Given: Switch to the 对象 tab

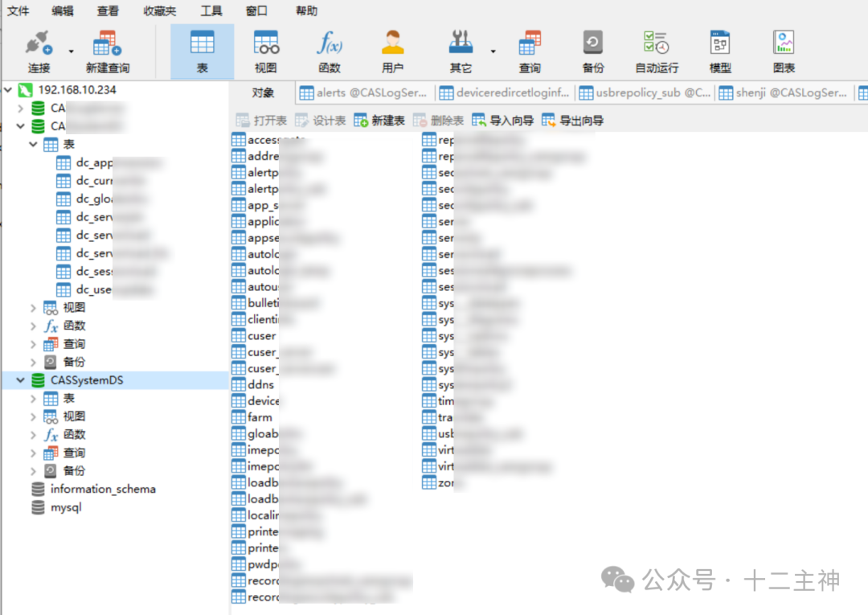Looking at the screenshot, I should pos(263,92).
